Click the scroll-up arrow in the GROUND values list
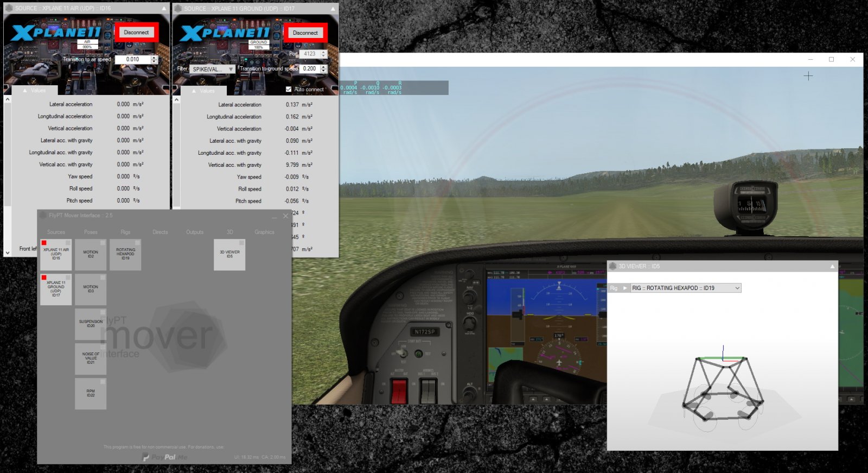The image size is (868, 473). 176,100
